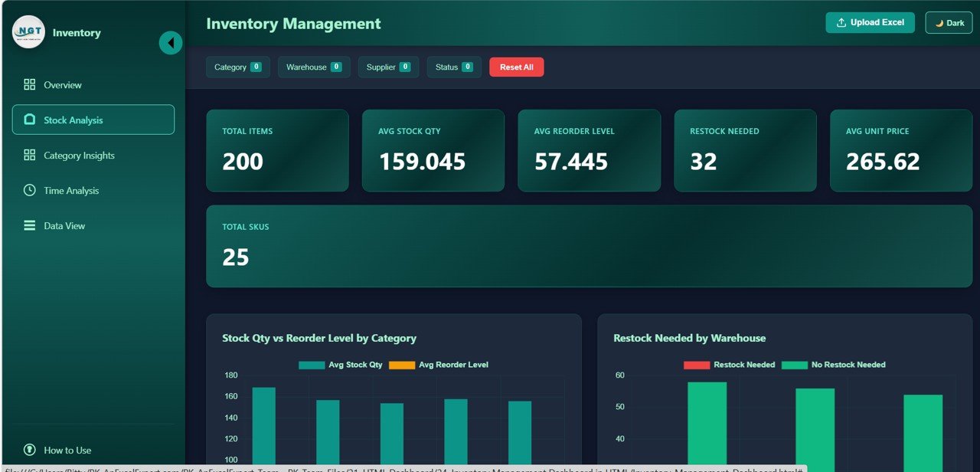Switch to Category Insights page

pyautogui.click(x=79, y=156)
